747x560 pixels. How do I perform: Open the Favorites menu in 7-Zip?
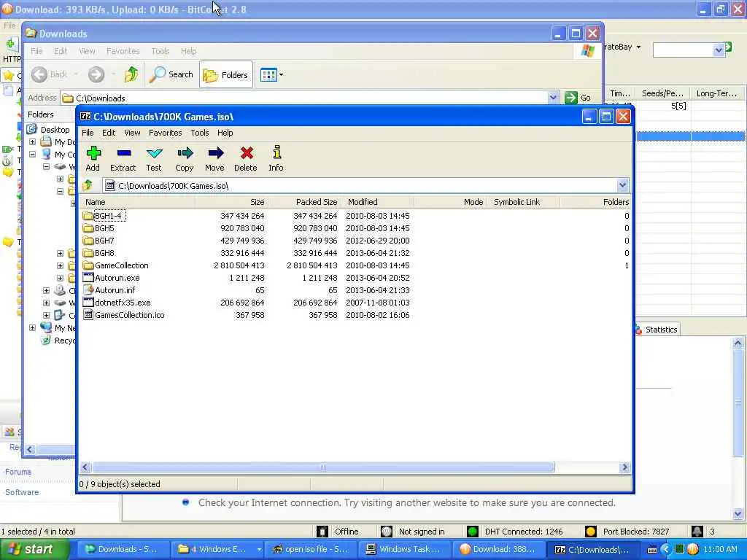coord(166,133)
